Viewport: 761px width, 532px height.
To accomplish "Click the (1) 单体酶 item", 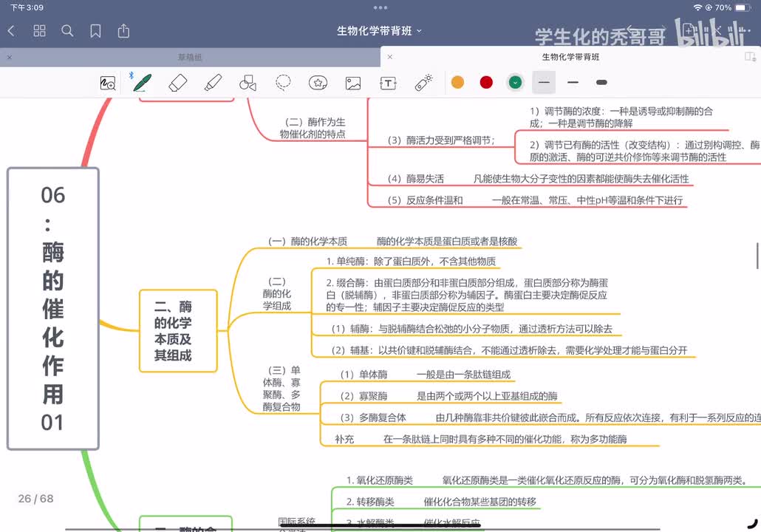I will click(364, 374).
